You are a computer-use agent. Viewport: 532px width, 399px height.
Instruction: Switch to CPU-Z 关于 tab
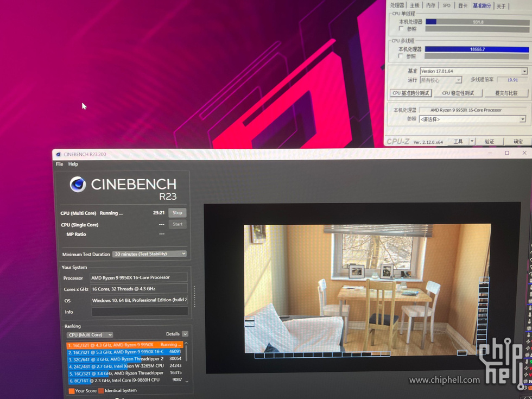pyautogui.click(x=501, y=6)
